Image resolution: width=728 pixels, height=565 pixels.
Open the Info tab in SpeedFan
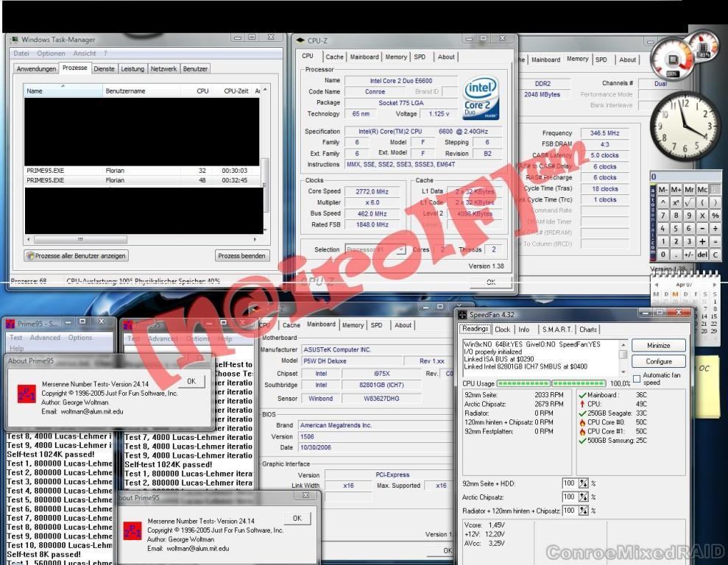(523, 330)
